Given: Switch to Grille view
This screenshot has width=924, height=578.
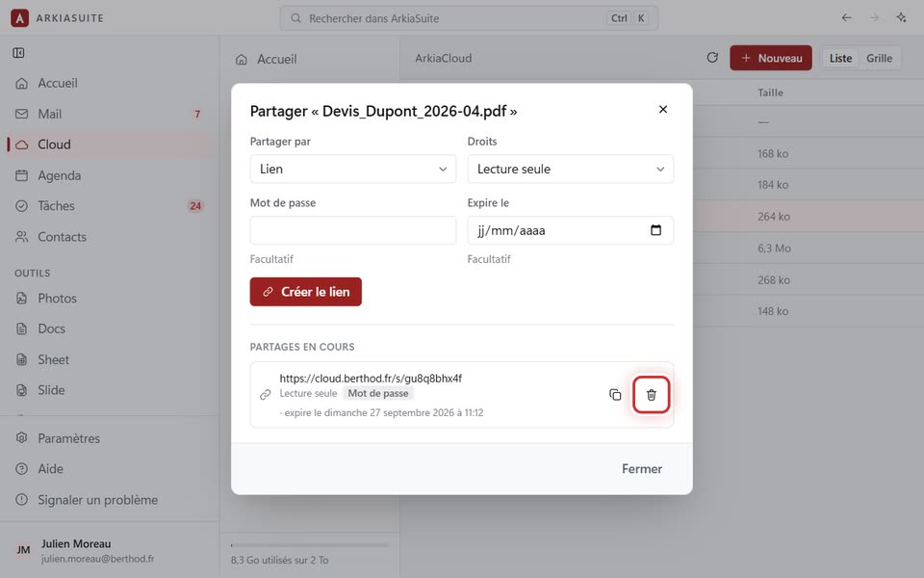Looking at the screenshot, I should coord(879,58).
